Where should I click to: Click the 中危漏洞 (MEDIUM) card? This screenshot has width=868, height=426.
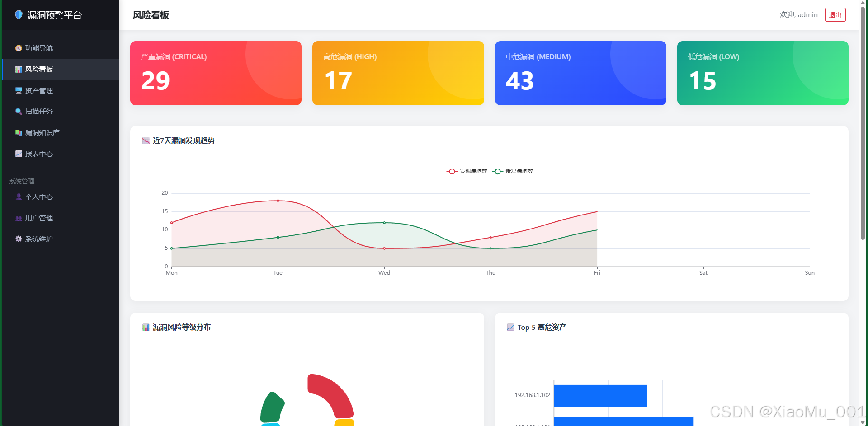pos(580,73)
